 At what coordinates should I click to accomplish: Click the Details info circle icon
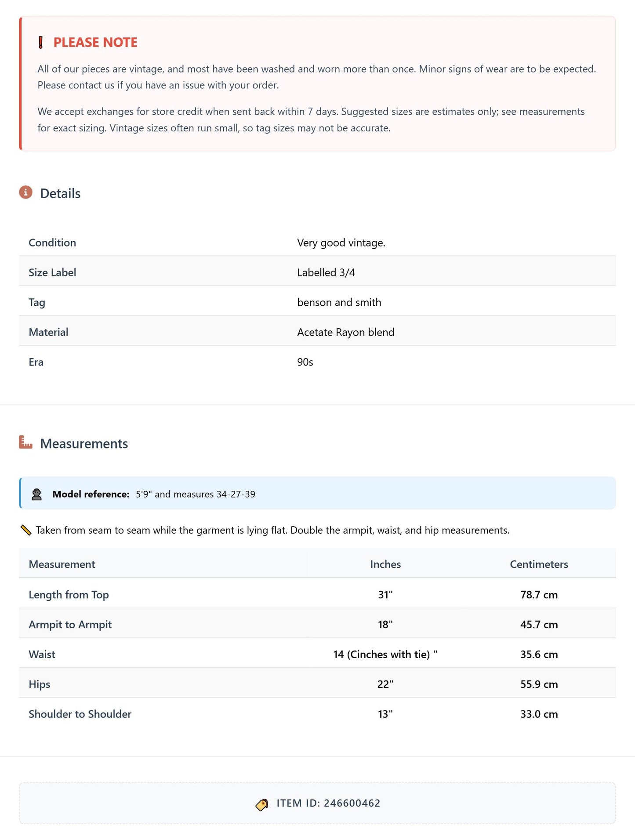tap(26, 192)
